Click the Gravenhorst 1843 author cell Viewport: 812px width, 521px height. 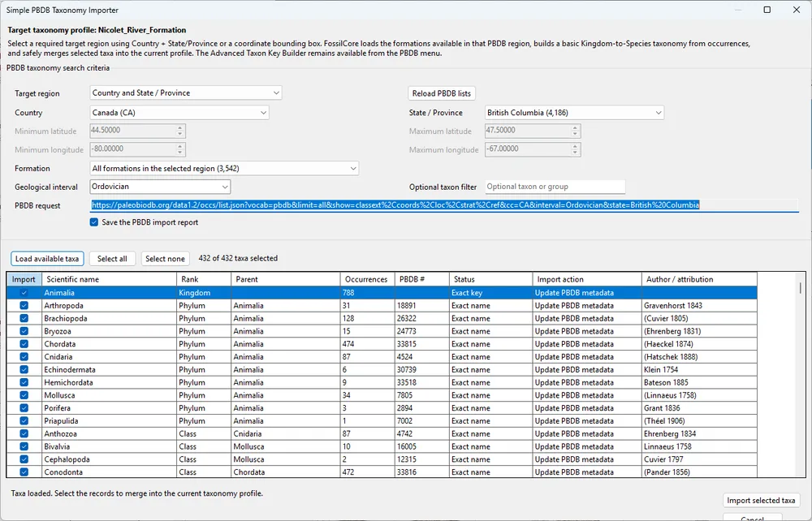click(x=699, y=305)
